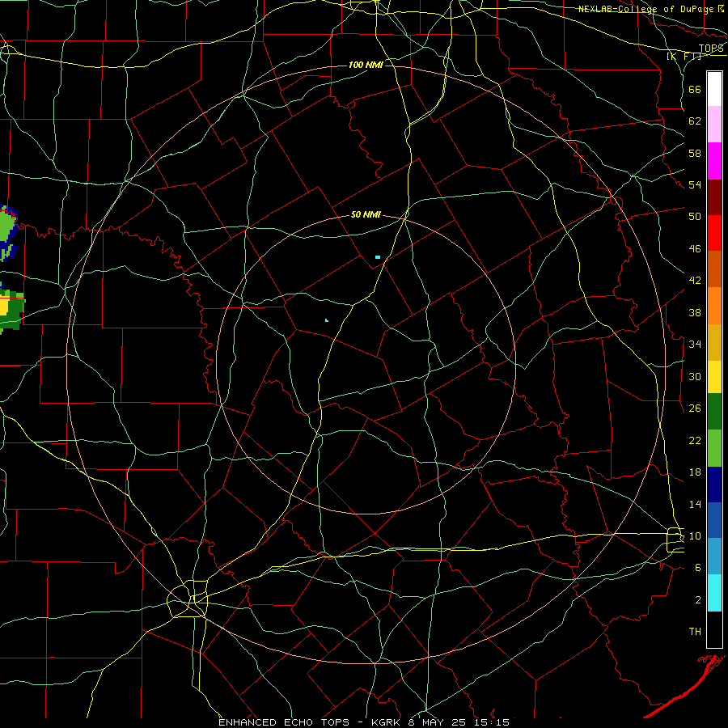Click legend value '22'
The height and width of the screenshot is (728, 728).
pos(695,440)
